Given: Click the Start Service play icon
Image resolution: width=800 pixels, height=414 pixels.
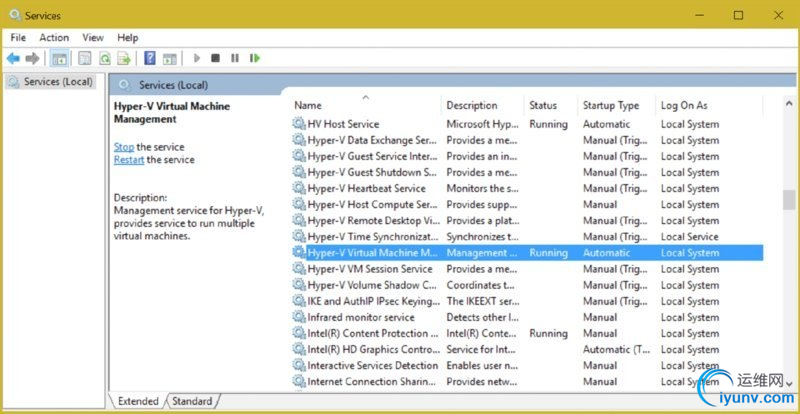Looking at the screenshot, I should (196, 58).
